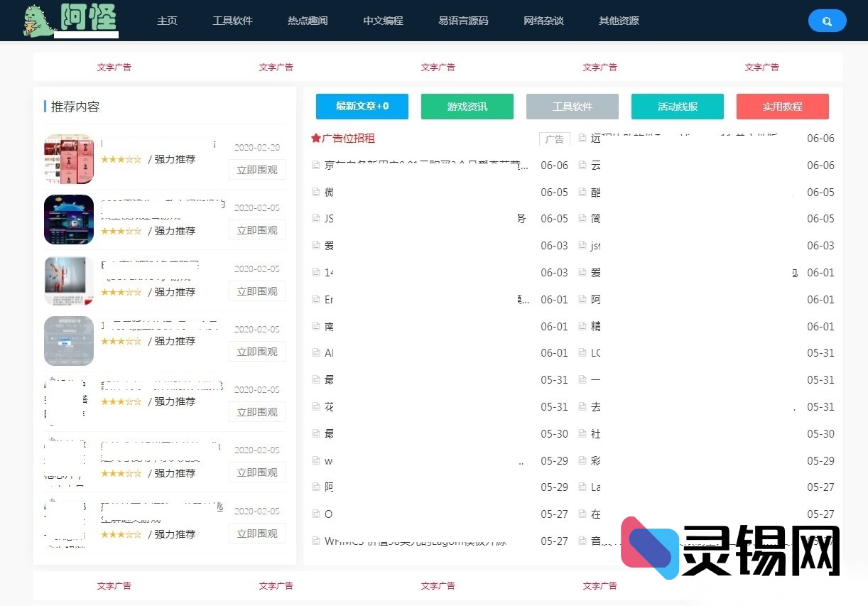Click the document icon beside the WHMCS article
868x606 pixels.
point(315,541)
